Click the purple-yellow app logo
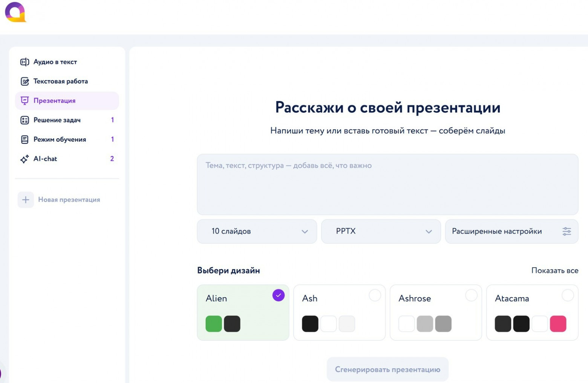The height and width of the screenshot is (383, 588). pyautogui.click(x=15, y=12)
